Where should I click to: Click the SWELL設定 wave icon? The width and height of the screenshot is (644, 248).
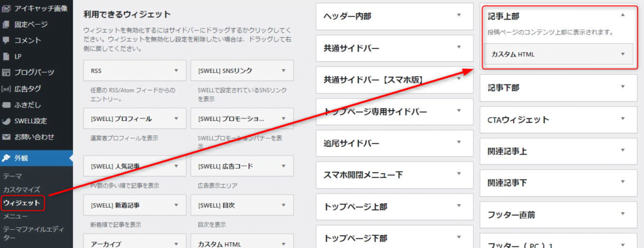click(x=6, y=121)
